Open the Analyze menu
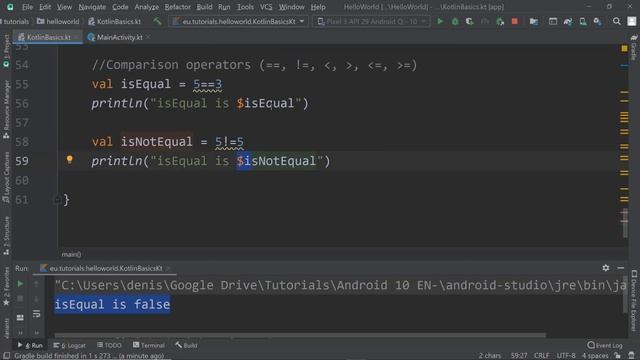Screen dimensions: 640x360 [147, 7]
